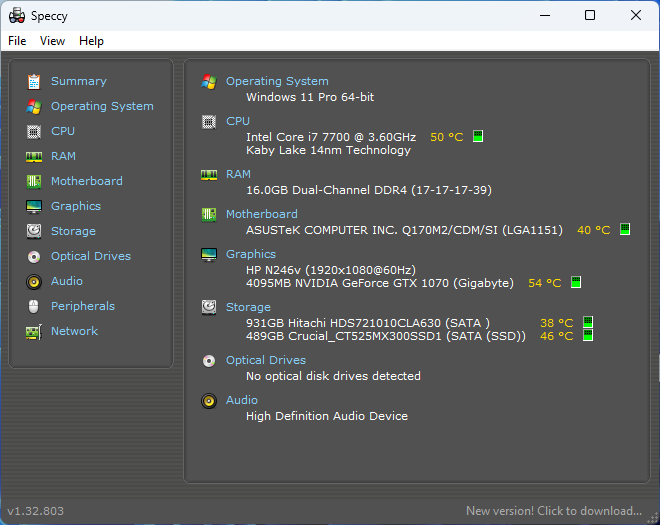
Task: Go to Operating System section in sidebar
Action: click(102, 106)
